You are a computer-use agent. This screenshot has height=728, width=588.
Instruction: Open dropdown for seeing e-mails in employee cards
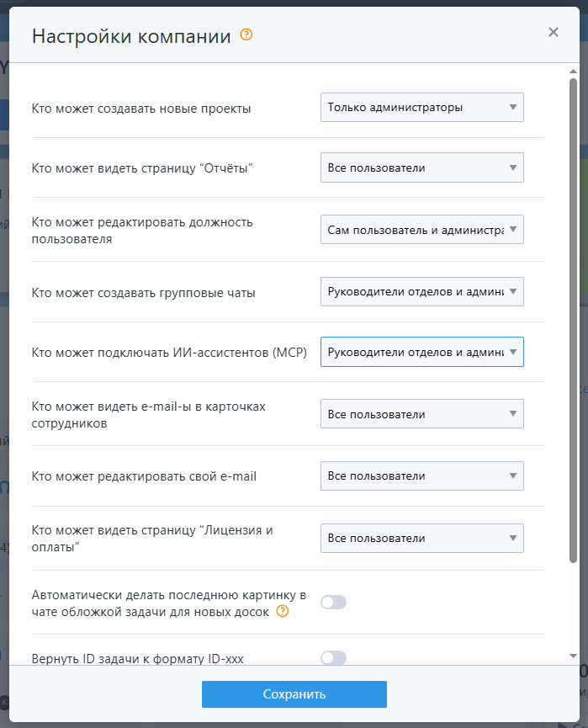click(x=421, y=414)
